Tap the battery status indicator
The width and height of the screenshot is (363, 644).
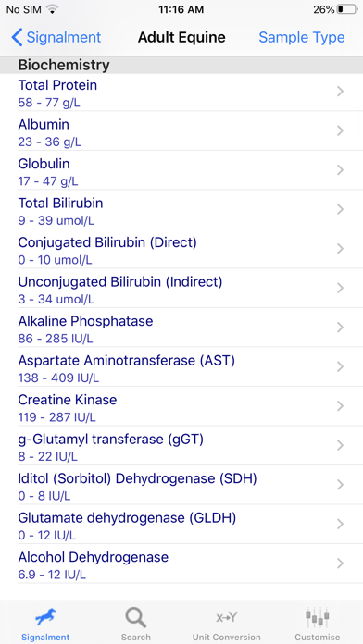click(x=347, y=9)
